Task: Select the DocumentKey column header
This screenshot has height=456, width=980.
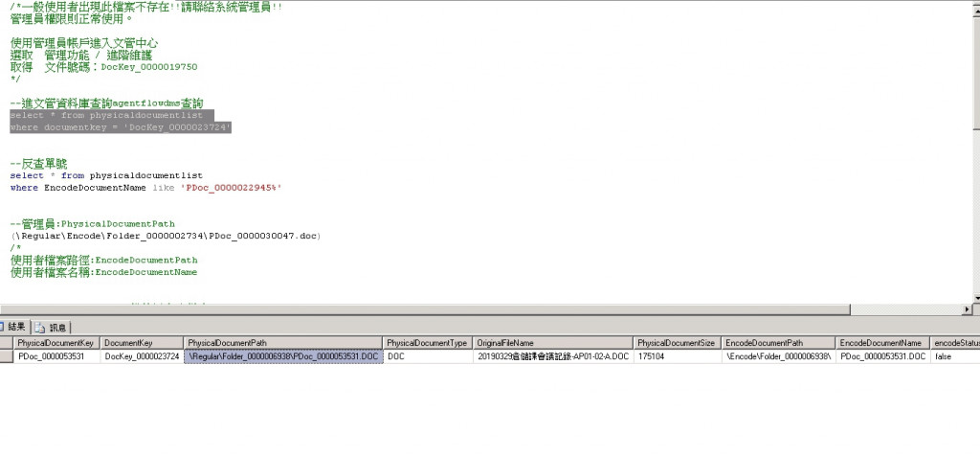Action: click(142, 343)
